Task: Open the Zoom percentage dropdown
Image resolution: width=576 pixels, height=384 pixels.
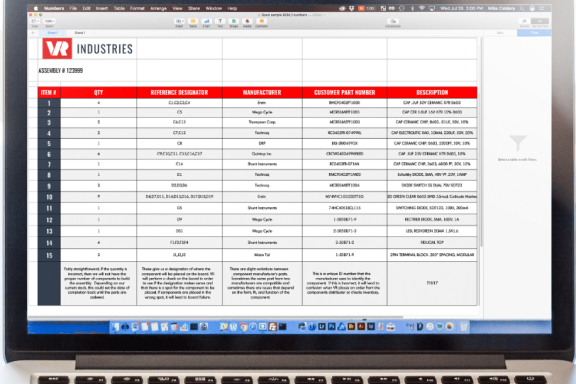Action: click(49, 21)
